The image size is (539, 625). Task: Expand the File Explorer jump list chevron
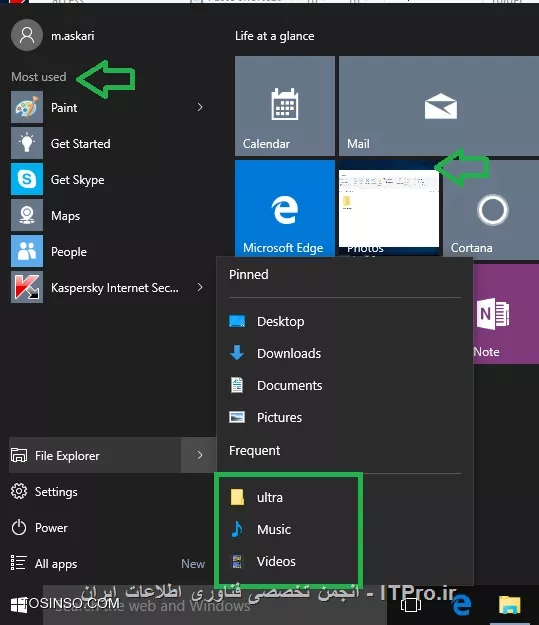click(x=199, y=455)
